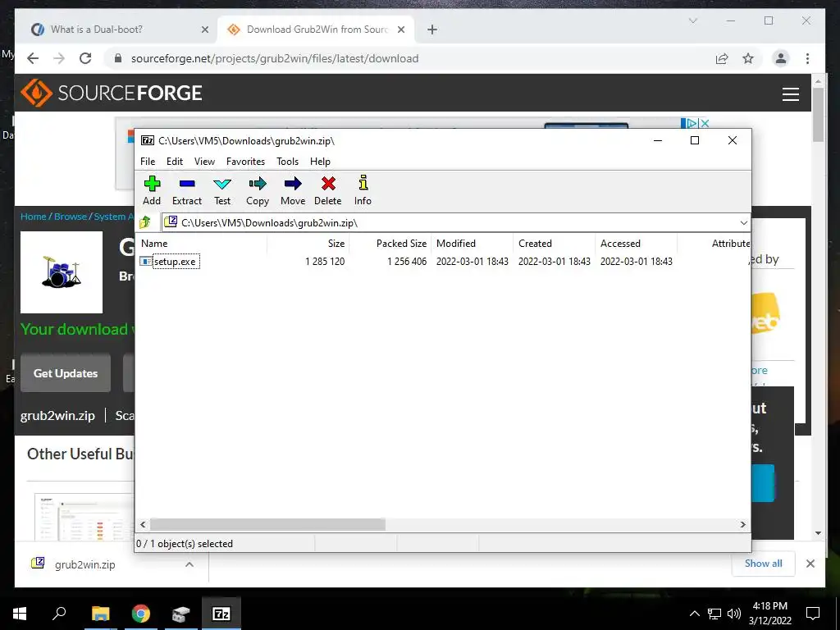Screen dimensions: 840x630
Task: Click the SourceForge logo
Action: pos(112,93)
